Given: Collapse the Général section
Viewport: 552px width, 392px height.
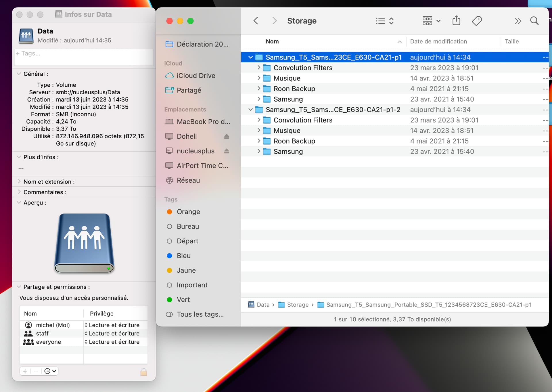Looking at the screenshot, I should 19,74.
